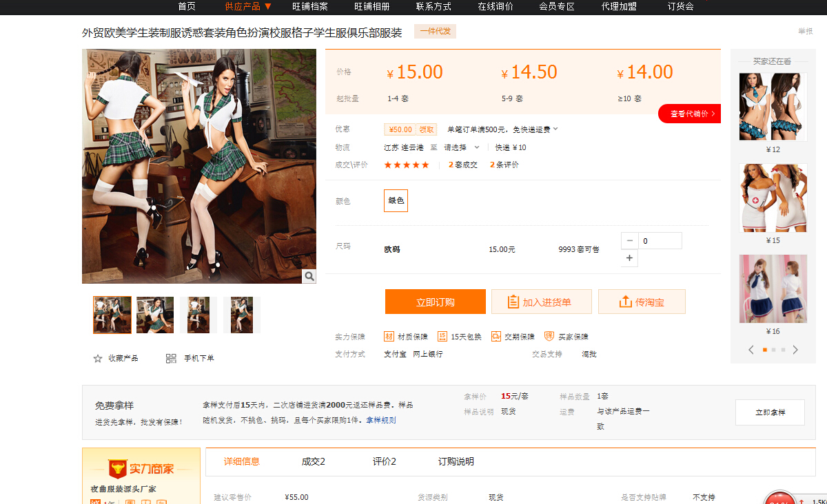The image size is (827, 504).
Task: Go to next recommended products arrow
Action: pyautogui.click(x=795, y=350)
